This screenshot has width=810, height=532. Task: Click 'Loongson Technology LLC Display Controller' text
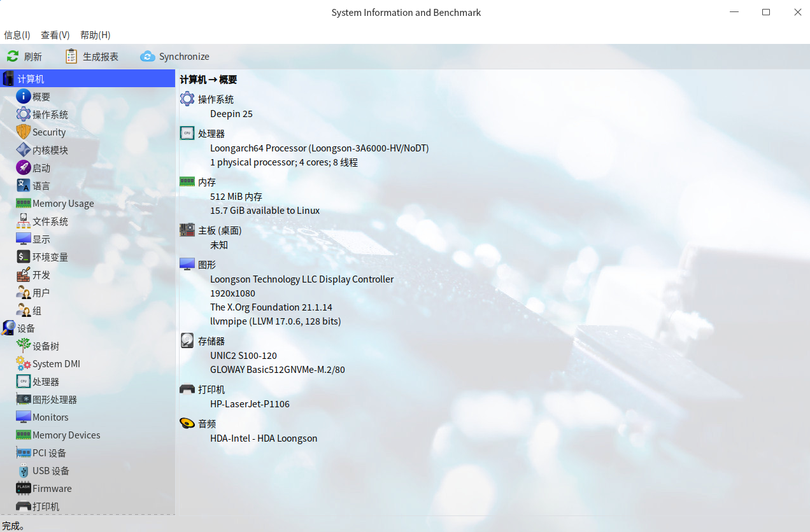point(302,279)
